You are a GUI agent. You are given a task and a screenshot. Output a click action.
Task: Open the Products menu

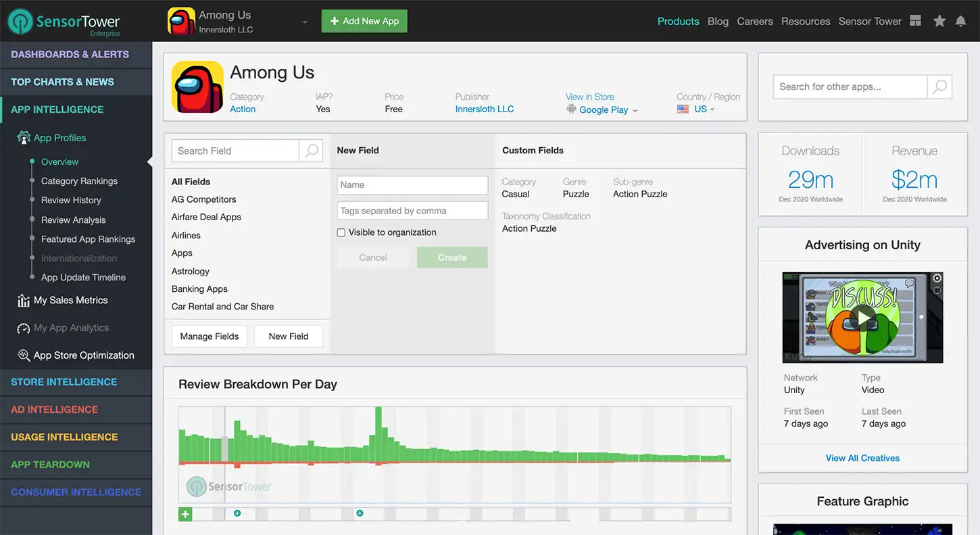pos(678,21)
